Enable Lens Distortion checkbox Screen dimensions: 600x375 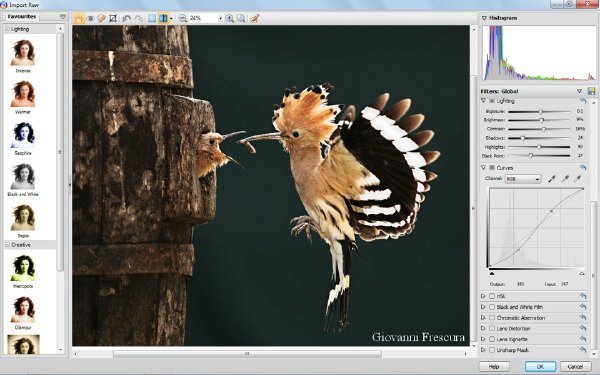click(x=492, y=328)
